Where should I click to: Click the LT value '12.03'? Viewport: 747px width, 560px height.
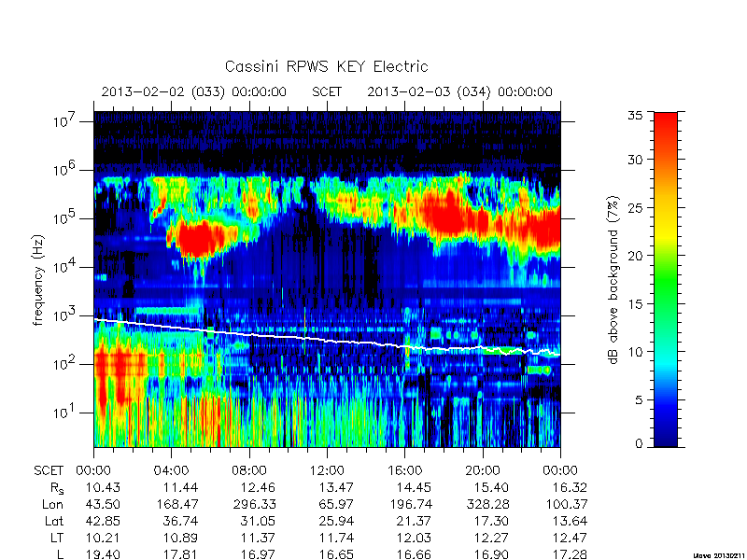tap(414, 538)
